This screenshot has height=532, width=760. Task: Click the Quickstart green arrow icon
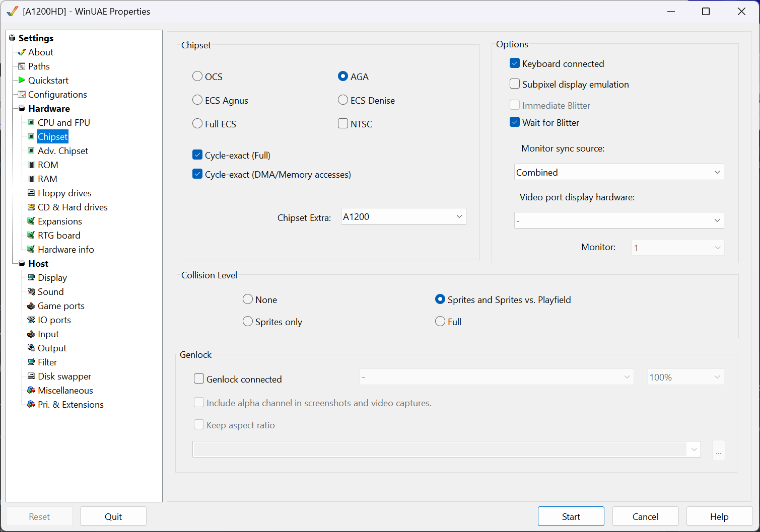click(22, 80)
